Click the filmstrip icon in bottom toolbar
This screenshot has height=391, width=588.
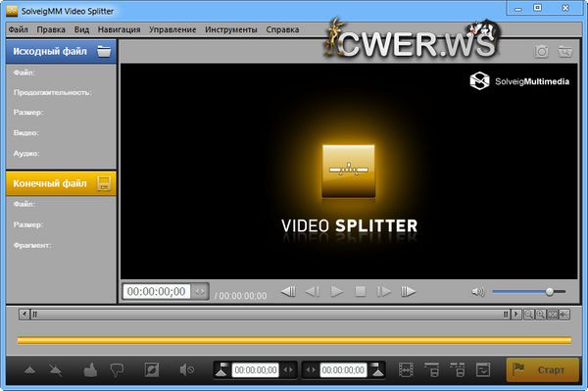(x=406, y=370)
